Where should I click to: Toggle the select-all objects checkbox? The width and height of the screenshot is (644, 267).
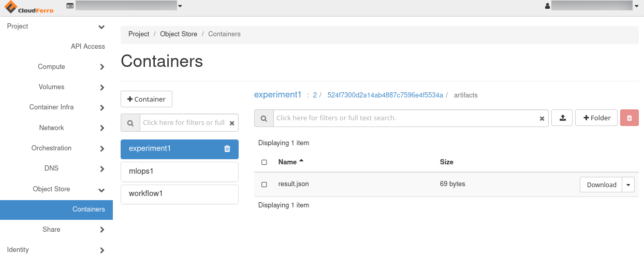264,162
